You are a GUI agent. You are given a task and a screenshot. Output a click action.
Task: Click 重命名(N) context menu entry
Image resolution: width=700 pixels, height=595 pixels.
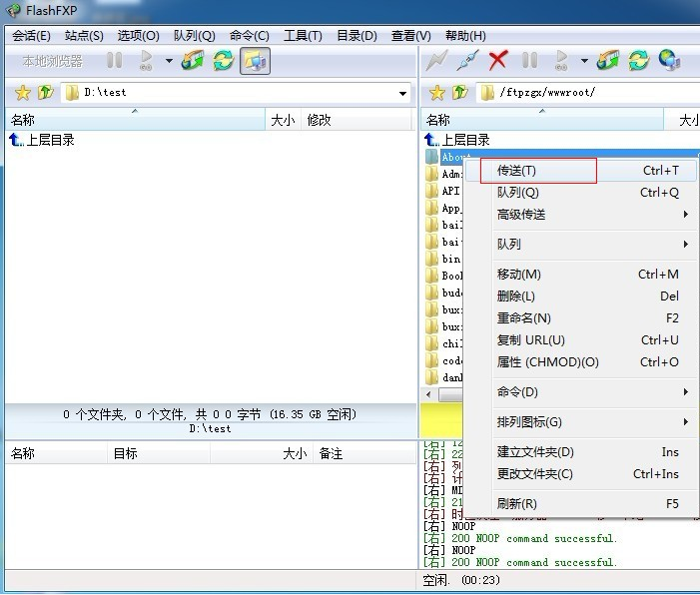[x=524, y=318]
